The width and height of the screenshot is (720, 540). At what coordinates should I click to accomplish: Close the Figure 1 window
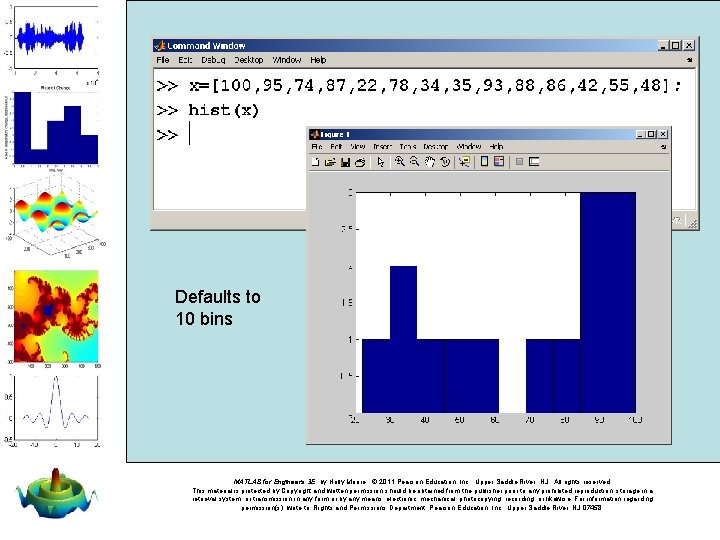tap(663, 134)
